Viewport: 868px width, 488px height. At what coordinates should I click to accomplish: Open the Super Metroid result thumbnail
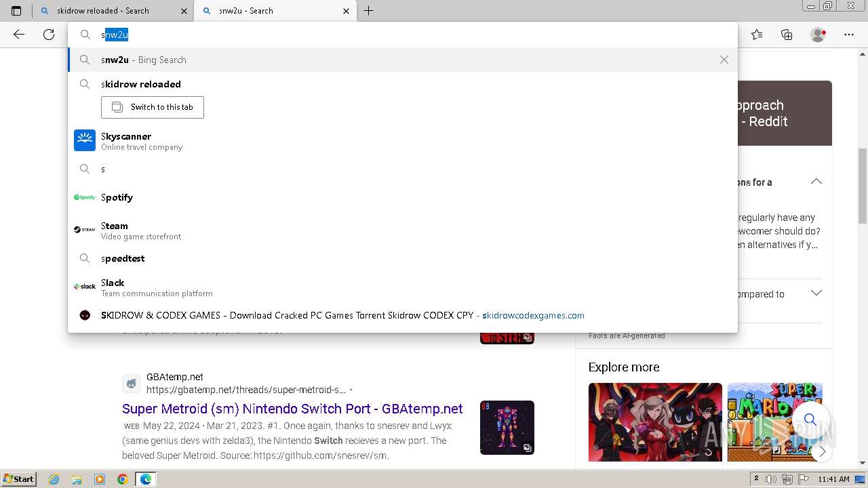507,428
